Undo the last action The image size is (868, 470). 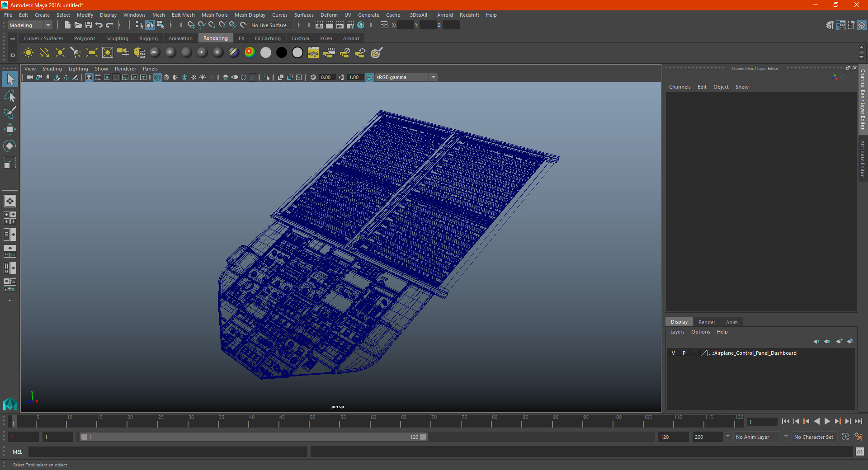99,25
